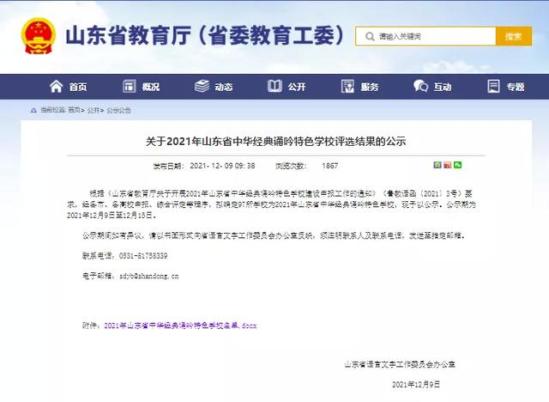This screenshot has height=402, width=549.
Task: Click the stacked papers 动态 icon
Action: tap(202, 86)
